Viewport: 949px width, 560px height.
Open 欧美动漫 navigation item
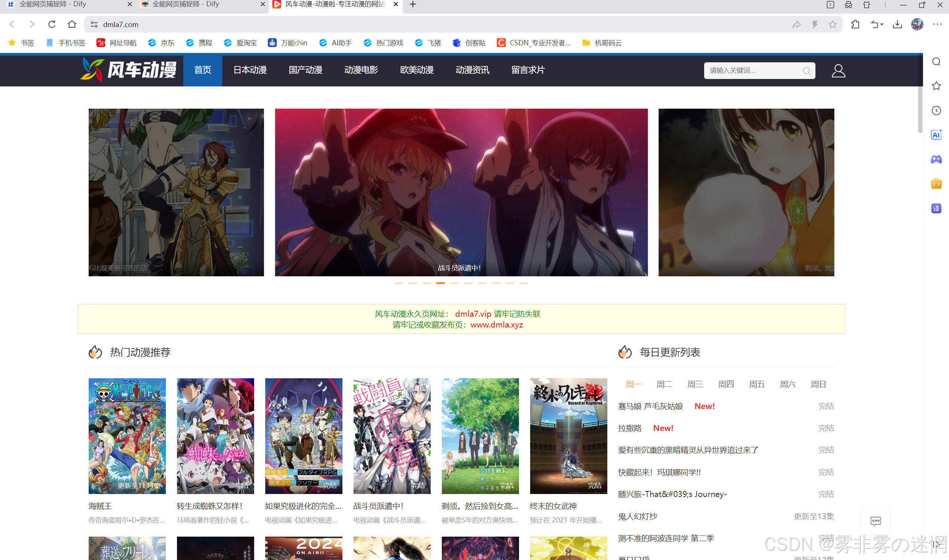[417, 70]
